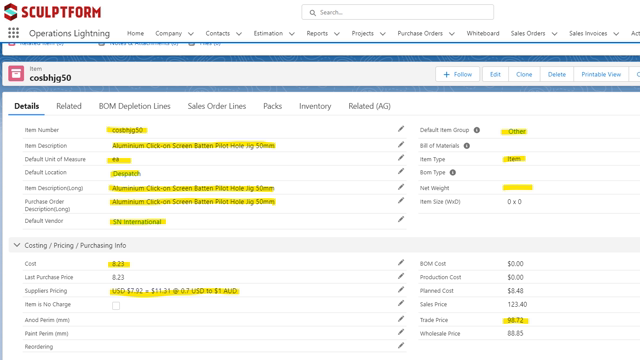The height and width of the screenshot is (360, 640).
Task: Edit Item Description using pencil icon
Action: 401,144
